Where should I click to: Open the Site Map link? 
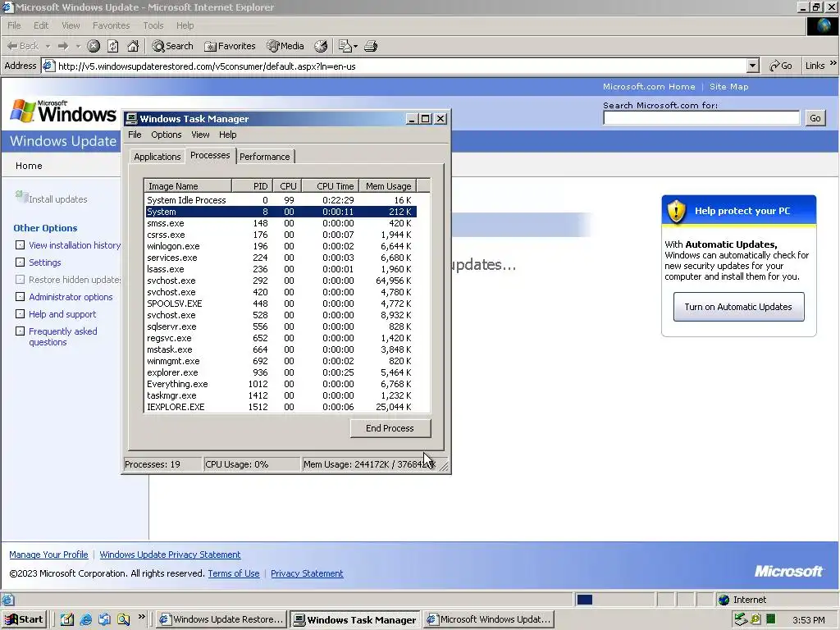coord(728,86)
